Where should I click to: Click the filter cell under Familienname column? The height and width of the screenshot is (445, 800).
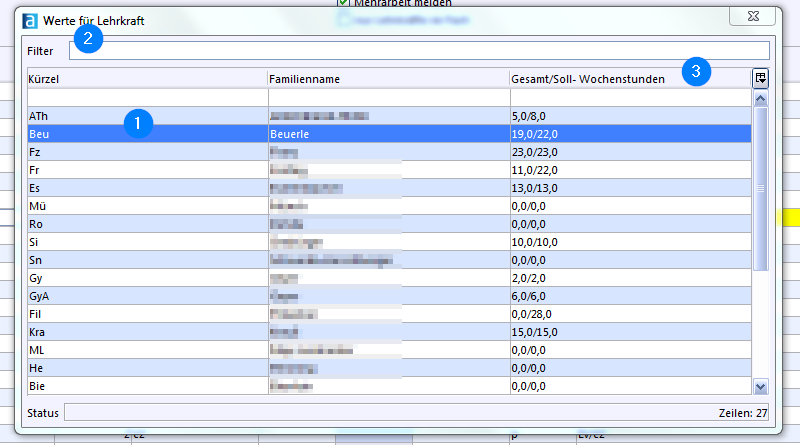coord(389,97)
